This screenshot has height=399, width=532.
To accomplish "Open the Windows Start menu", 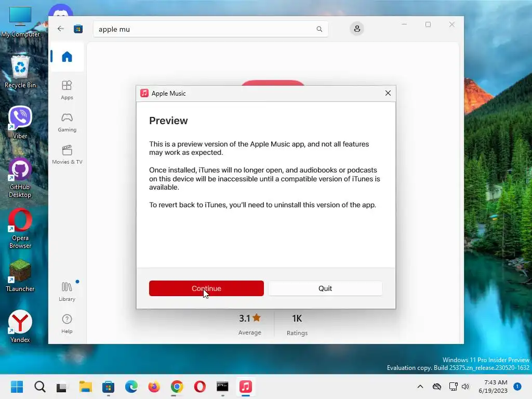I will (x=17, y=387).
